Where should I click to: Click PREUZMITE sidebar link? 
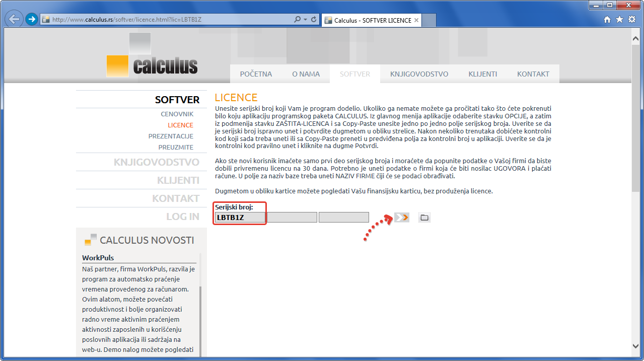click(x=176, y=148)
